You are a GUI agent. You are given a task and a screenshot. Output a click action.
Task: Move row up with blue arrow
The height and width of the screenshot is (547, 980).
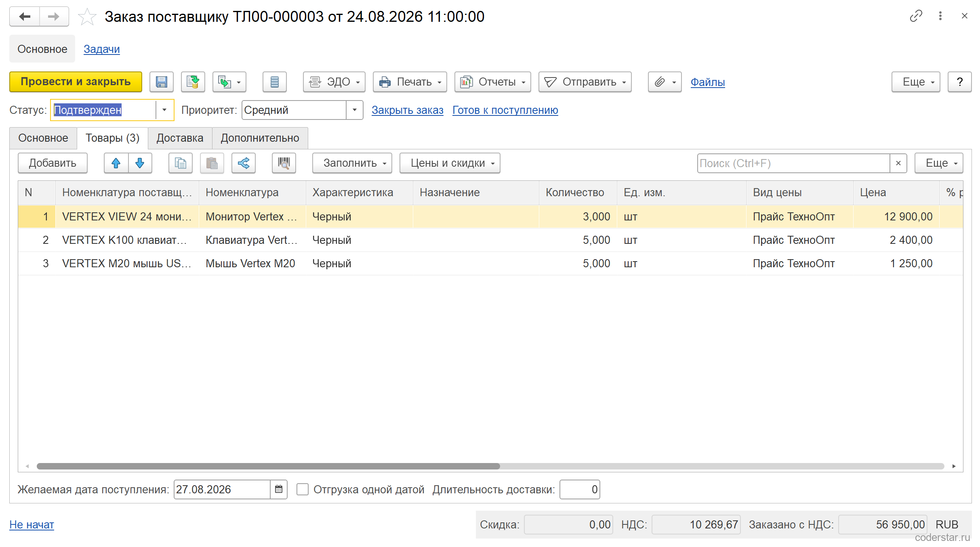116,163
